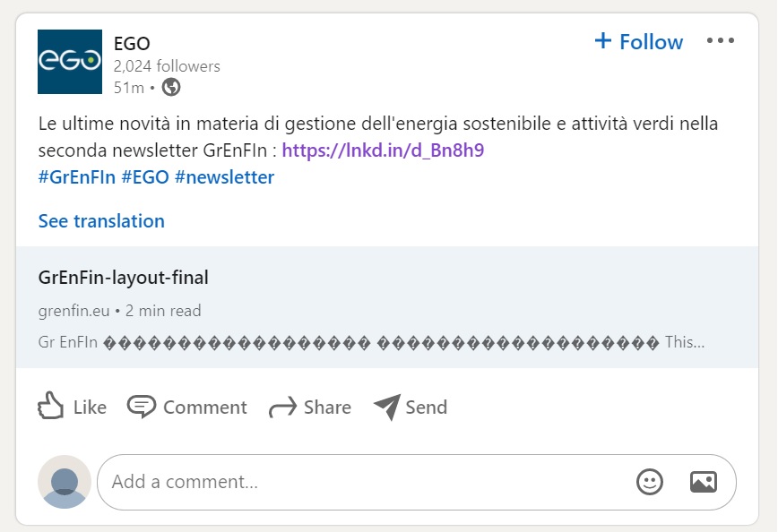
Task: Follow the EGO page
Action: click(639, 42)
